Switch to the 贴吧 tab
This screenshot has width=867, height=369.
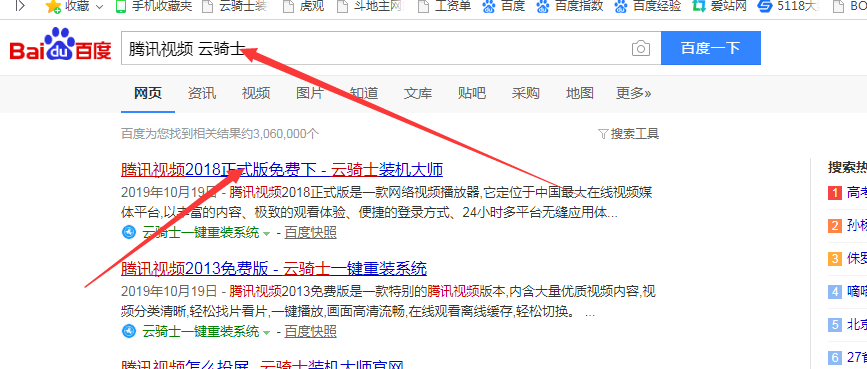[472, 93]
